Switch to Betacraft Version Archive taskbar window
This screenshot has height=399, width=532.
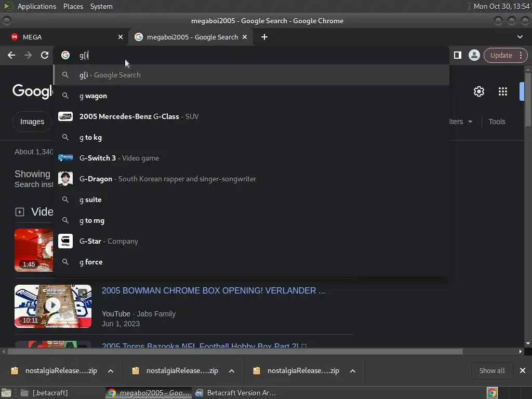coord(236,393)
